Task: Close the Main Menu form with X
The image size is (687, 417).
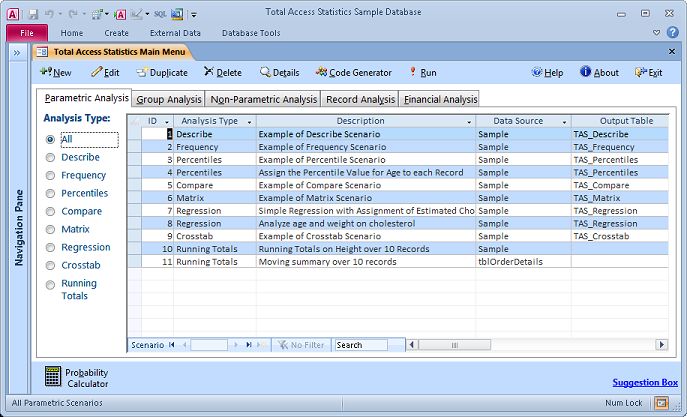Action: click(672, 52)
